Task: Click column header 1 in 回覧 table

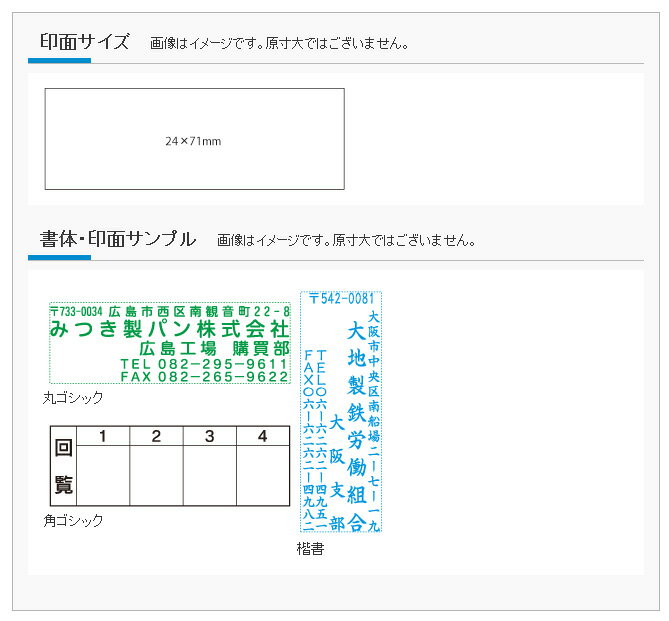Action: [x=103, y=436]
